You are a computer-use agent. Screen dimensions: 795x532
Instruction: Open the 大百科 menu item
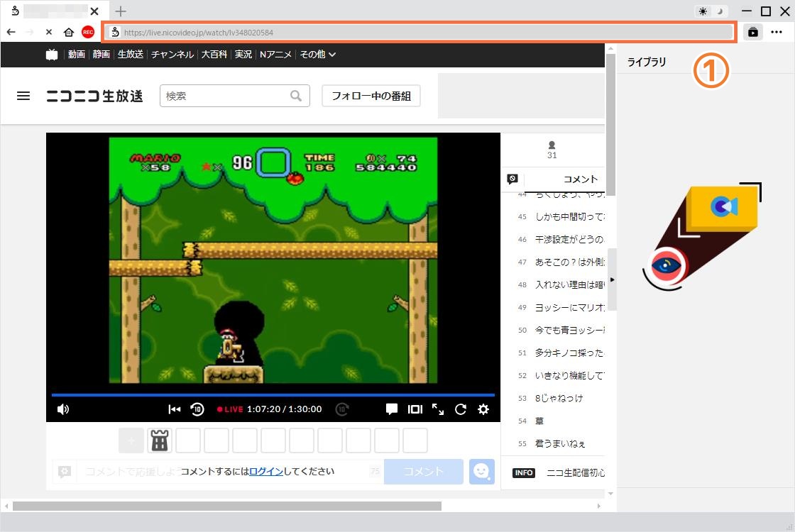coord(214,54)
